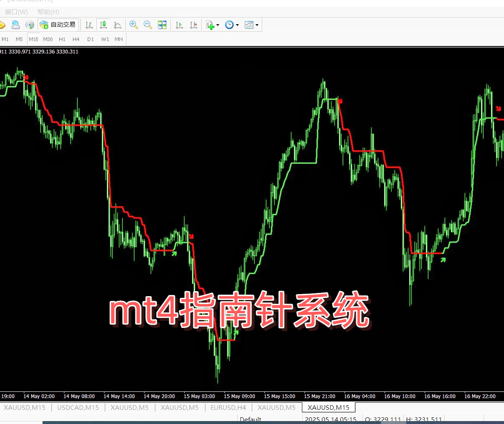
Task: Switch to bar chart display
Action: (89, 25)
